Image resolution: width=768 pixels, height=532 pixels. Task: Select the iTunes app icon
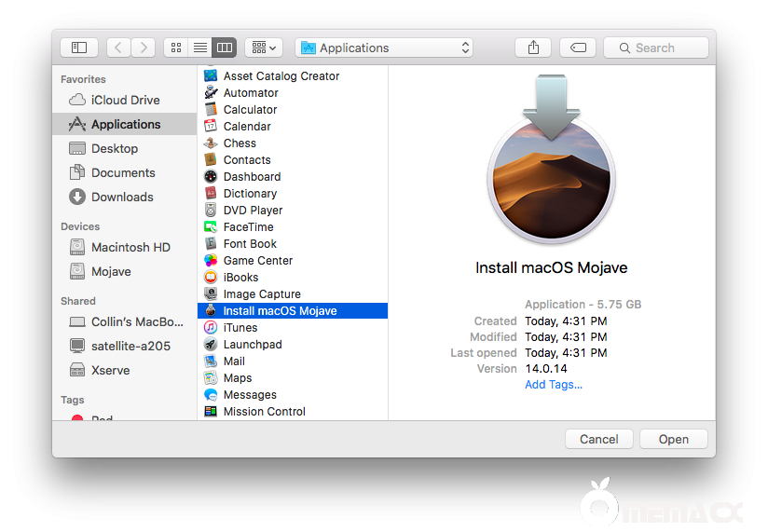tap(211, 328)
